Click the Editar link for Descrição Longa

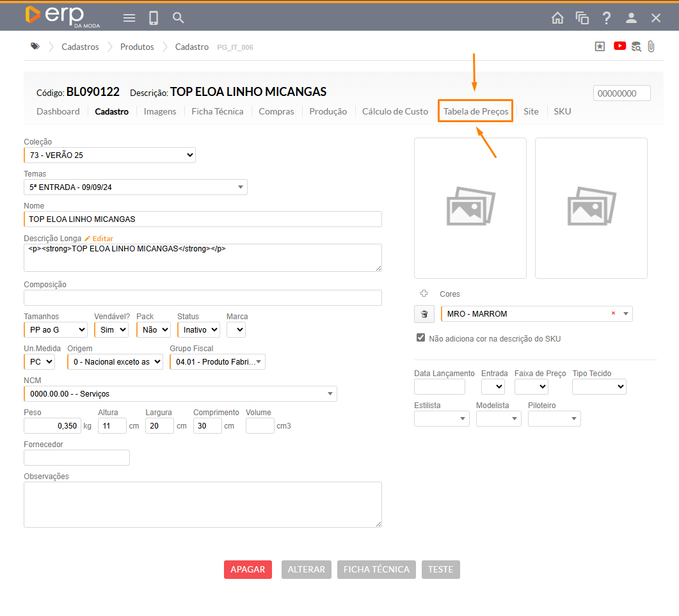[x=99, y=239]
